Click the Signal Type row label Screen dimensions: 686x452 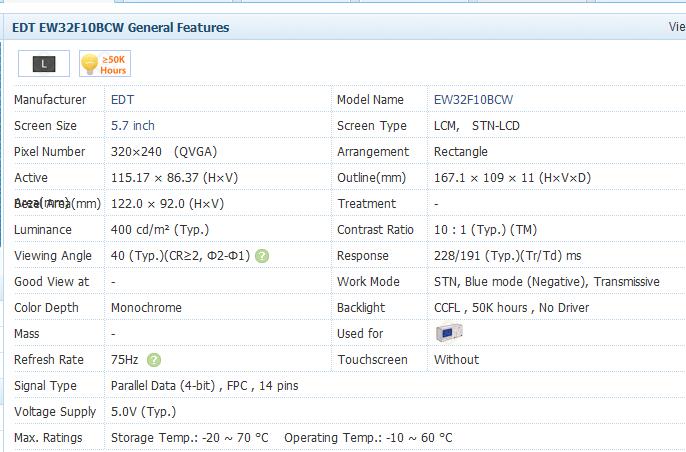[x=45, y=386]
